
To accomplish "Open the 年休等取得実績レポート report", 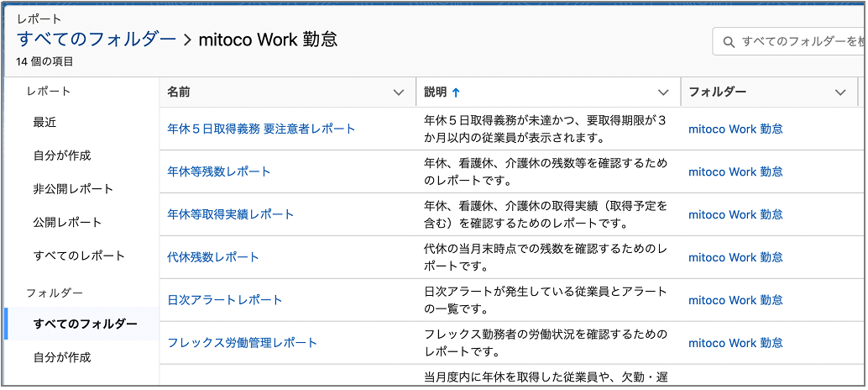I will click(x=231, y=214).
